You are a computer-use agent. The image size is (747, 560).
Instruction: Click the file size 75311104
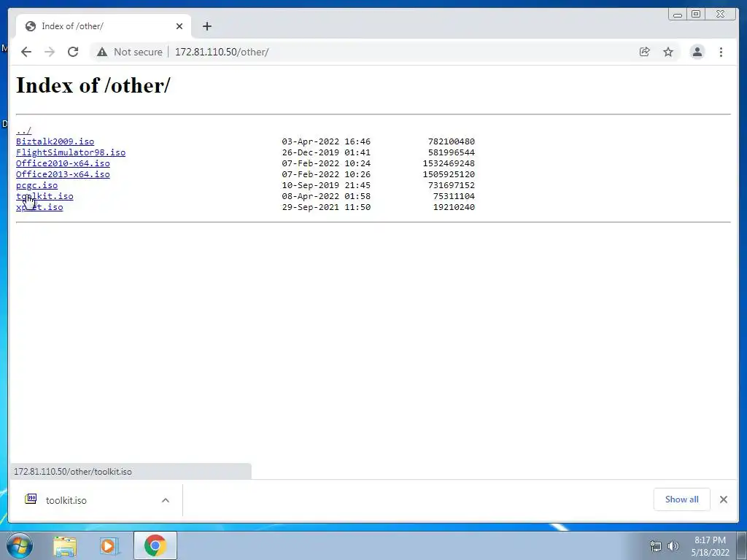coord(454,196)
